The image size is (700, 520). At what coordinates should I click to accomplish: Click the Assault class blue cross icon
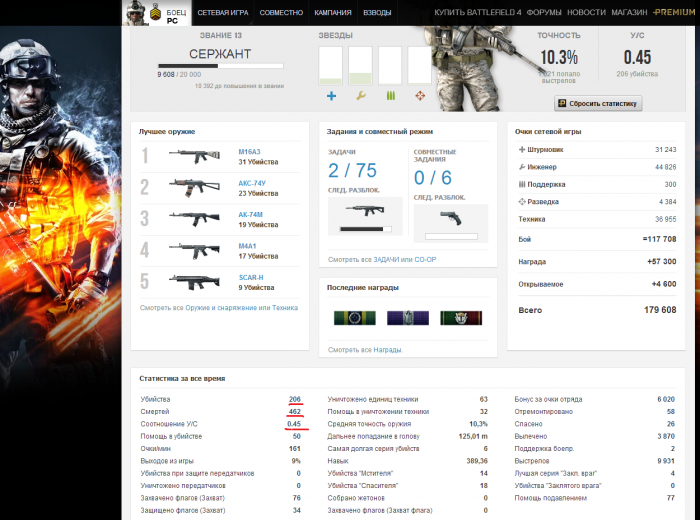pyautogui.click(x=331, y=96)
